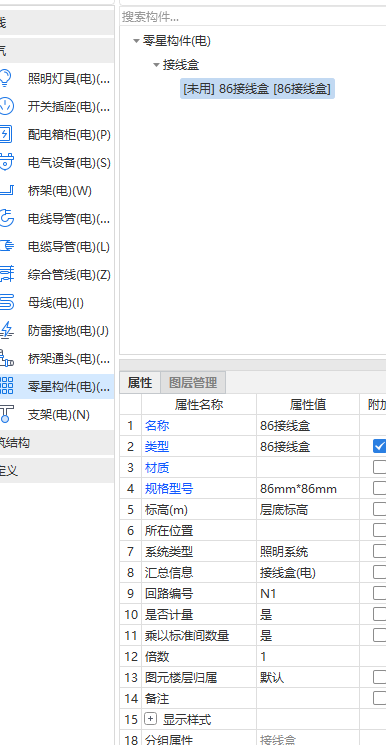
Task: Select the 电缆导管(电)(L) icon
Action: coord(6,247)
